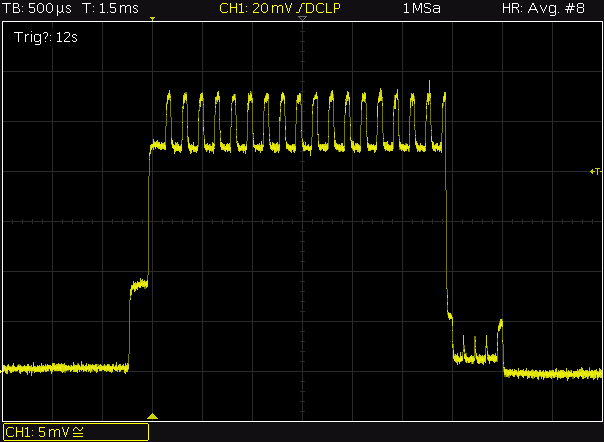Click the center crosshair of the graticule
604x442 pixels.
point(302,222)
